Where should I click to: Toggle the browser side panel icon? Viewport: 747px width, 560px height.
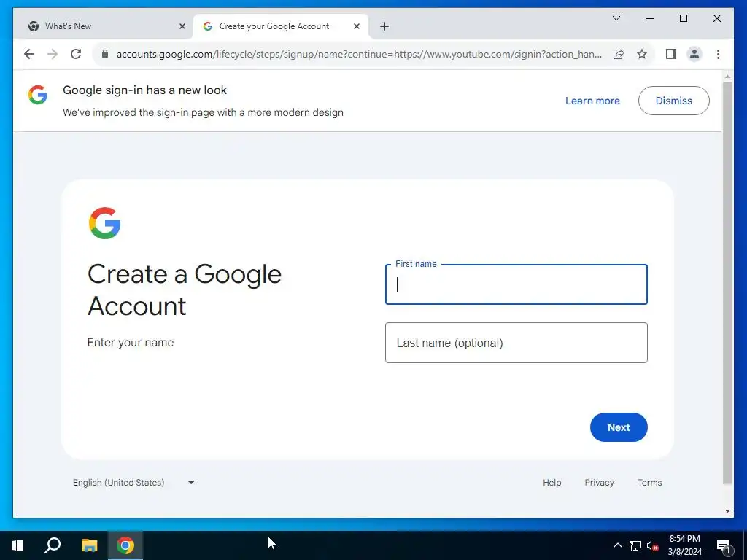671,54
